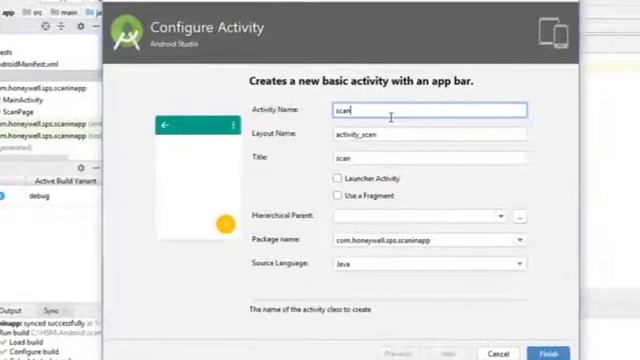This screenshot has width=640, height=360.
Task: Click the Layout Name field activity_scan
Action: point(429,134)
